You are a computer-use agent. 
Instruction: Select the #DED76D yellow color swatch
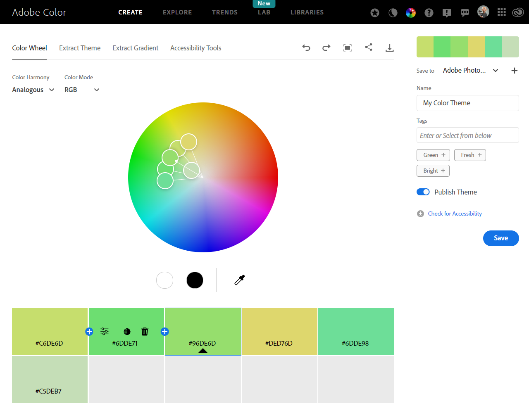tap(279, 331)
